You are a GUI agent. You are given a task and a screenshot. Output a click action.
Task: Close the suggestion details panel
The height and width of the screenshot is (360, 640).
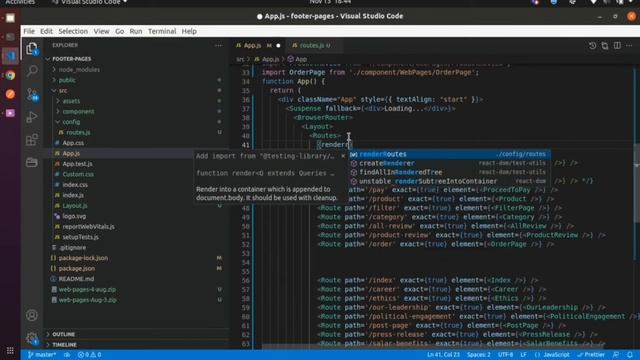tap(343, 156)
